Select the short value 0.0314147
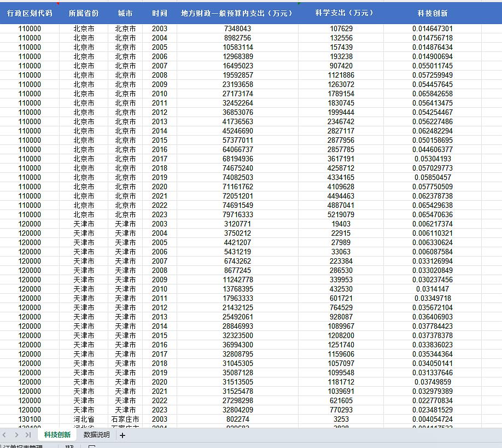 point(433,288)
